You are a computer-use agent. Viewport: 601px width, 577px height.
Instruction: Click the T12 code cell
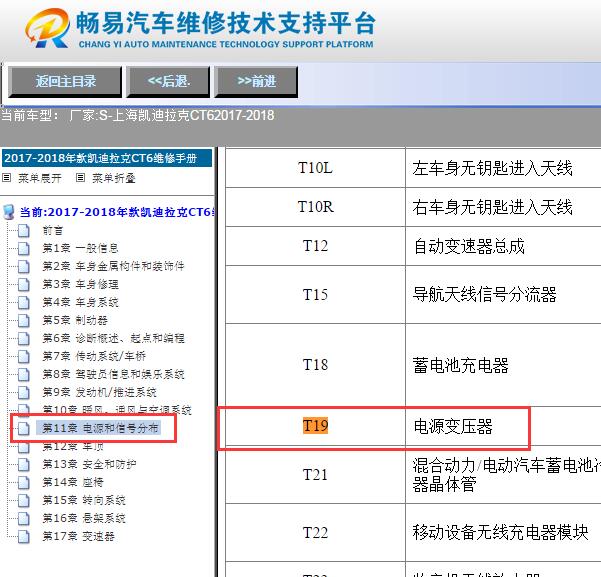(x=315, y=246)
